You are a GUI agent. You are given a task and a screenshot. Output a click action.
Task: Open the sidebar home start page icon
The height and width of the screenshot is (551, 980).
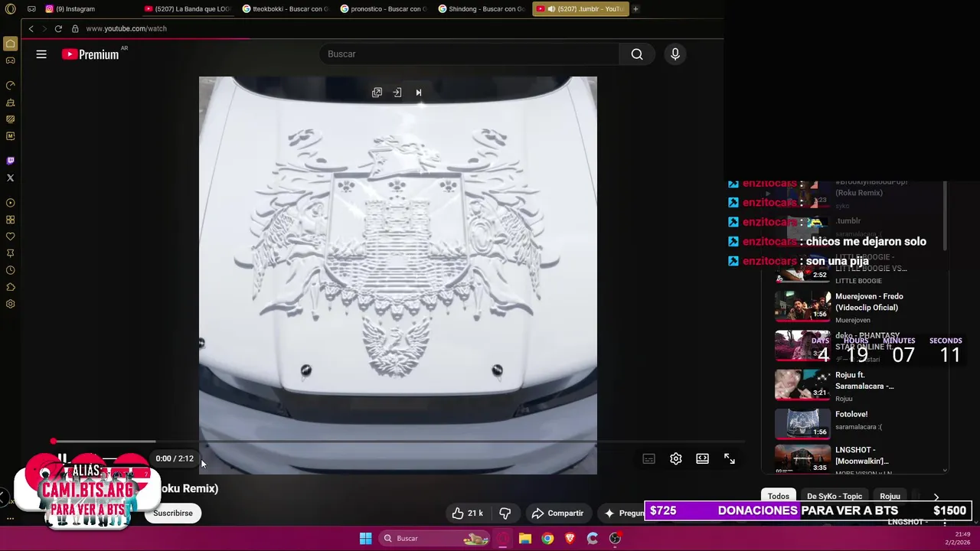11,44
